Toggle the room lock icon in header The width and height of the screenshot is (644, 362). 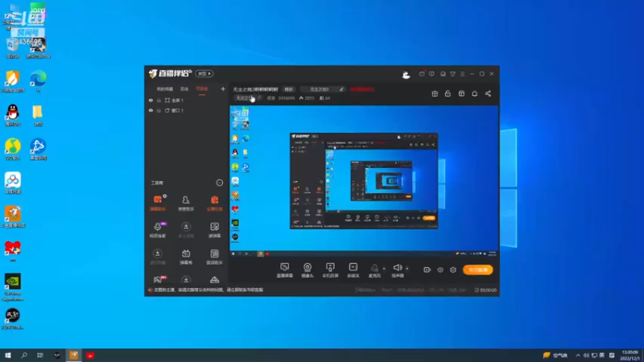coord(448,93)
